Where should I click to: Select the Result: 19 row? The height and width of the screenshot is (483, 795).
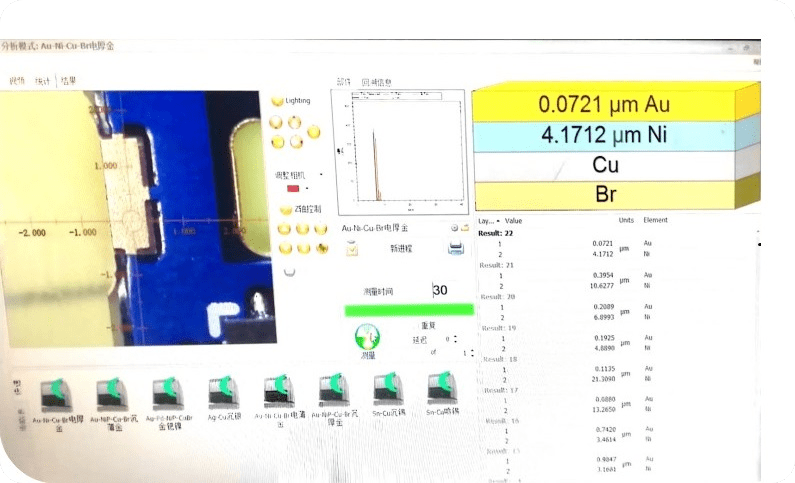coord(499,328)
